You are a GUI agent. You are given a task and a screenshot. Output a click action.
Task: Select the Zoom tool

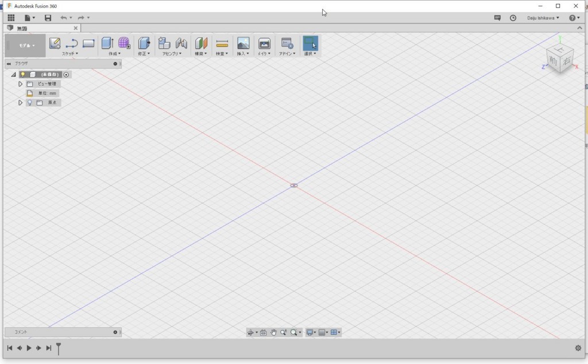click(283, 332)
